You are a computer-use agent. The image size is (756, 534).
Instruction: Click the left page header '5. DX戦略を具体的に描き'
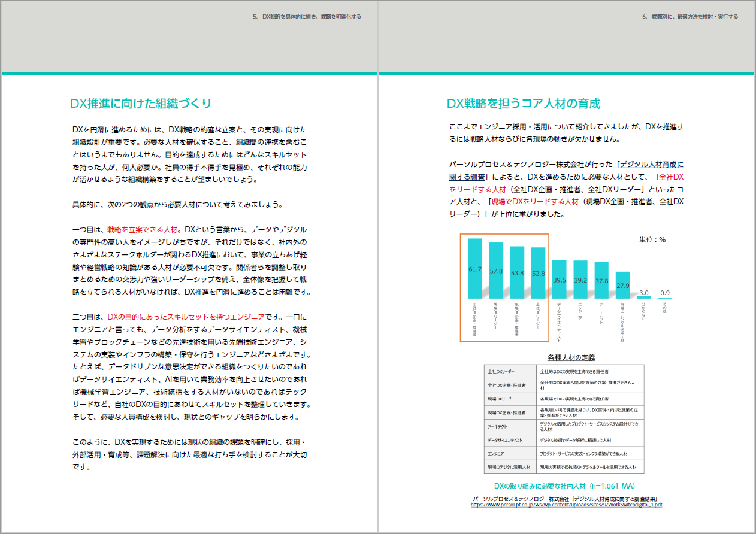tap(307, 17)
